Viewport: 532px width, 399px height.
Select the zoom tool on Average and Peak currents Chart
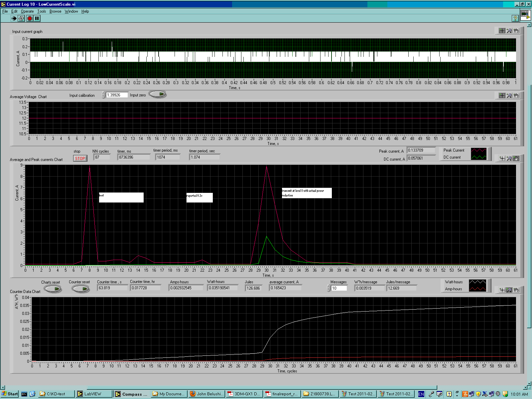click(509, 158)
